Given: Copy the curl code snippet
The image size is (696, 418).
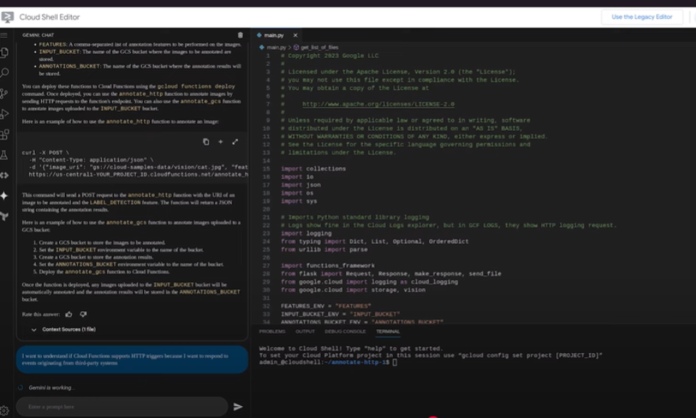Looking at the screenshot, I should point(206,142).
